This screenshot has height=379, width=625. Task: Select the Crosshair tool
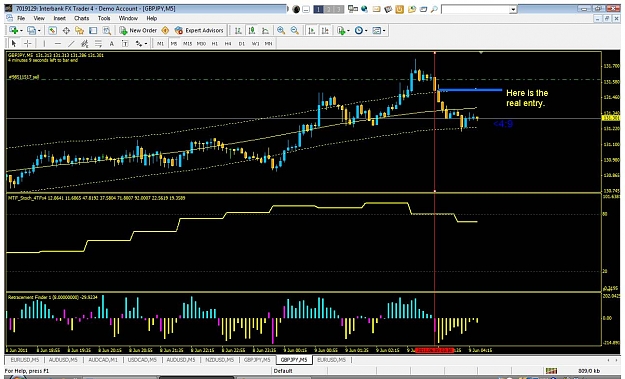tap(28, 43)
